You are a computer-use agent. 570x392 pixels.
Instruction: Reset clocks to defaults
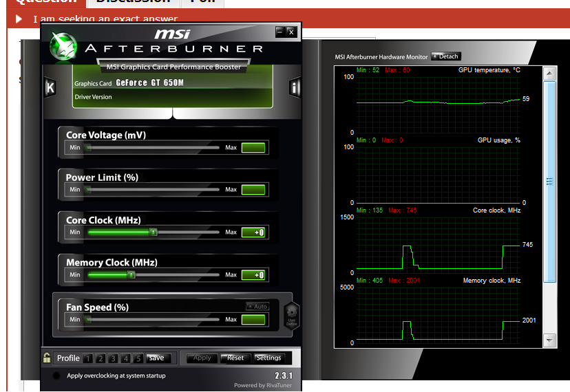point(235,358)
